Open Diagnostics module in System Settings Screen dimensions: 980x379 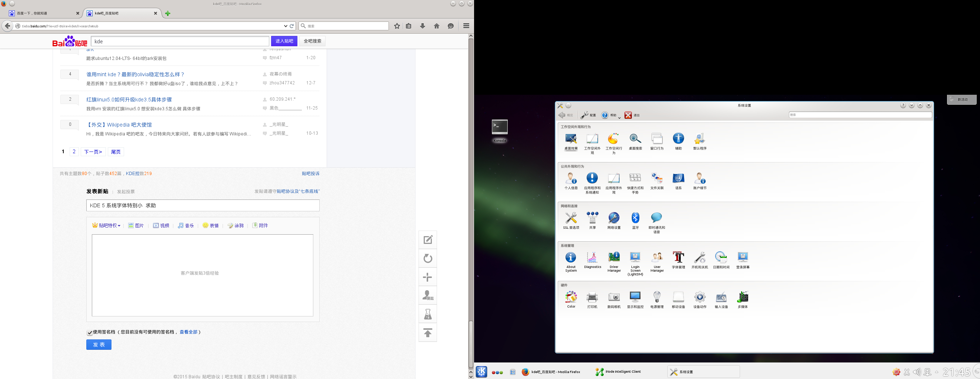coord(592,260)
